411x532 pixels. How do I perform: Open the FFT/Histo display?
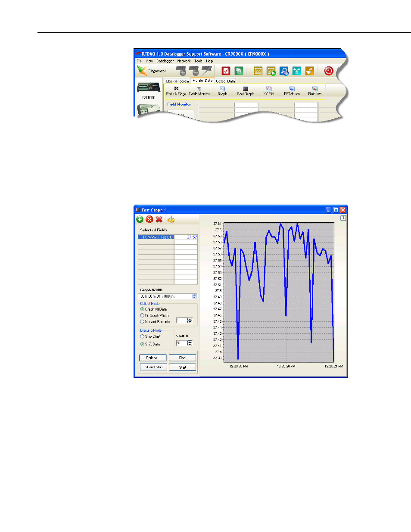click(x=292, y=91)
